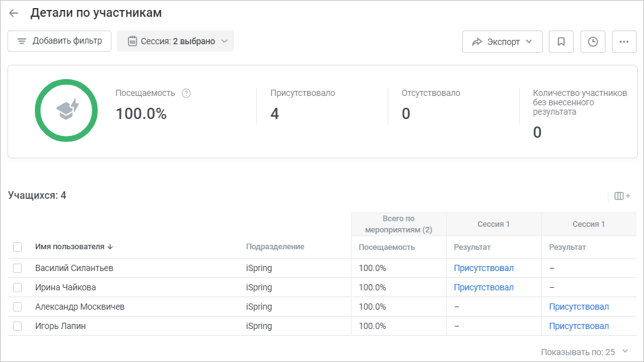
Task: Click the Добавить фильтр button
Action: point(59,41)
